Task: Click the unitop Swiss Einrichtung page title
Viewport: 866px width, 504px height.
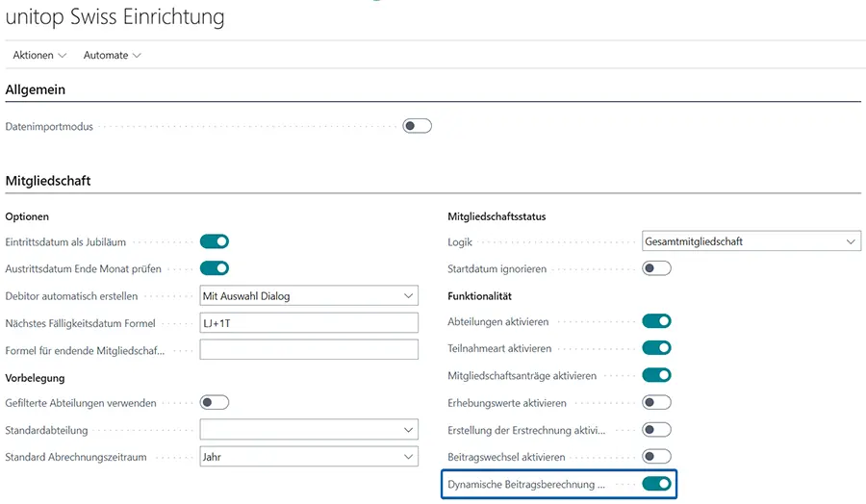Action: pos(115,16)
